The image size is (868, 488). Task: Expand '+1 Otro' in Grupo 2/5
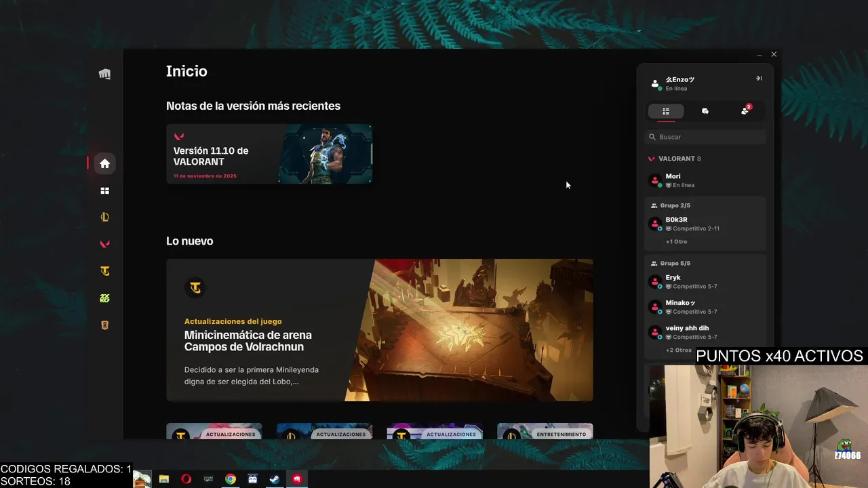(x=676, y=242)
